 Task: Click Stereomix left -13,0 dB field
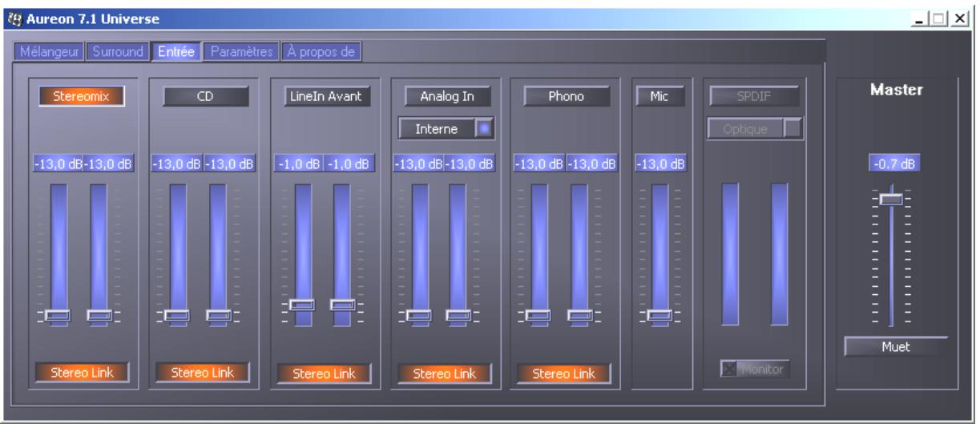[57, 164]
